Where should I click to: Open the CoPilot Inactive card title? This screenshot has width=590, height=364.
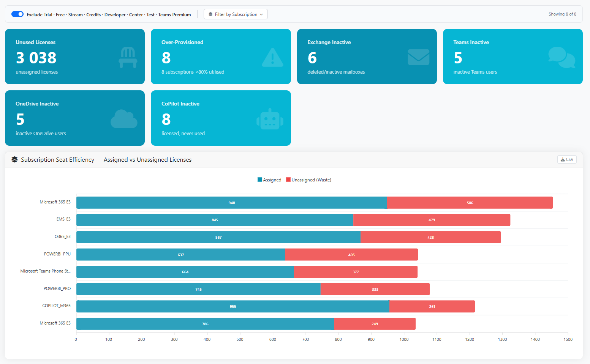tap(180, 104)
